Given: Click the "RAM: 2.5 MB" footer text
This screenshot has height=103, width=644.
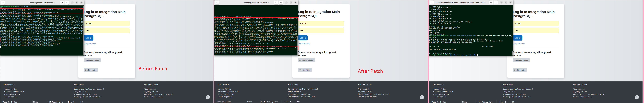Looking at the screenshot, I should [x=79, y=85].
